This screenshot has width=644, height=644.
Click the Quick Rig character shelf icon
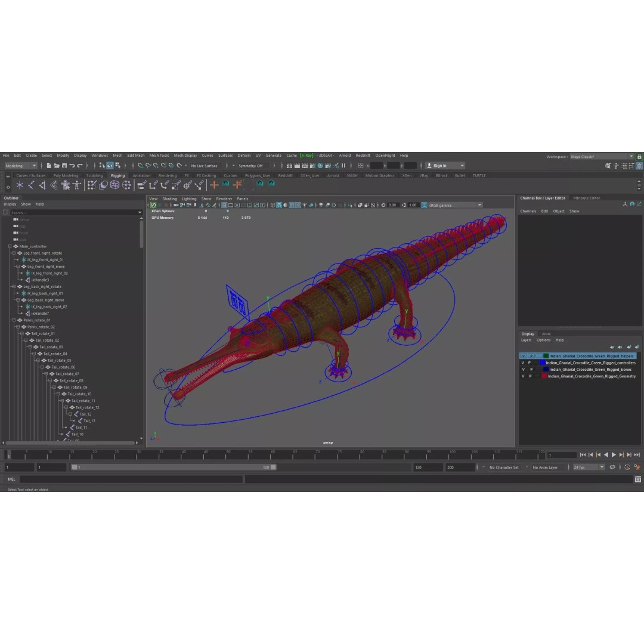(x=66, y=185)
